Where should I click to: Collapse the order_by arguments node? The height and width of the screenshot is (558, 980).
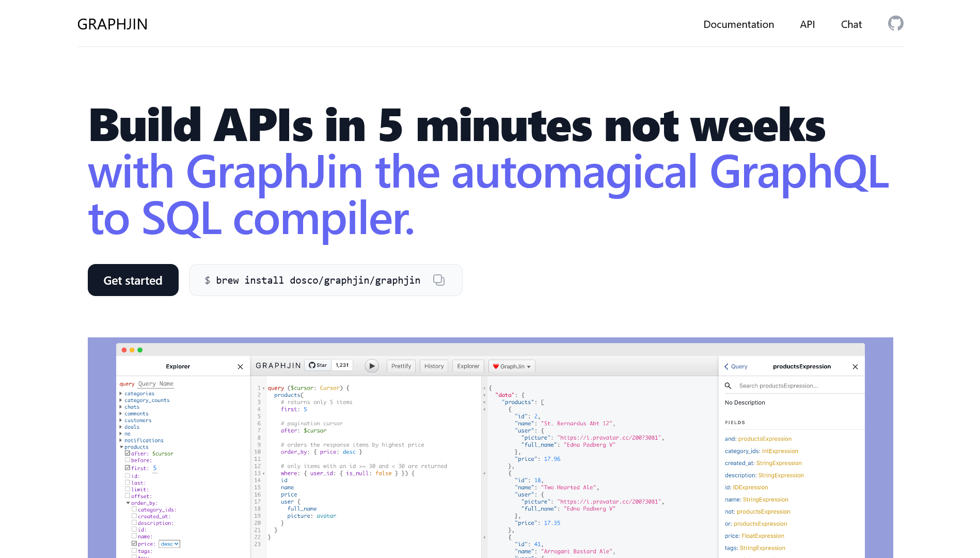(128, 503)
